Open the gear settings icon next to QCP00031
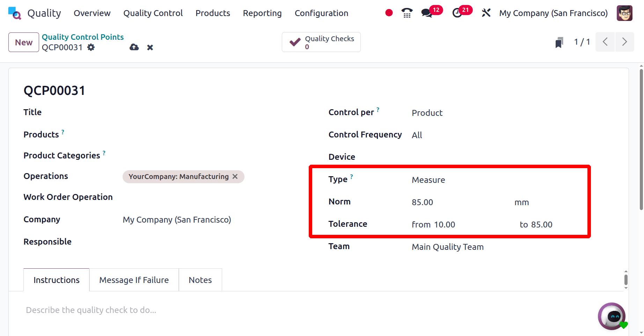Screen dimensions: 644x336 [x=90, y=47]
